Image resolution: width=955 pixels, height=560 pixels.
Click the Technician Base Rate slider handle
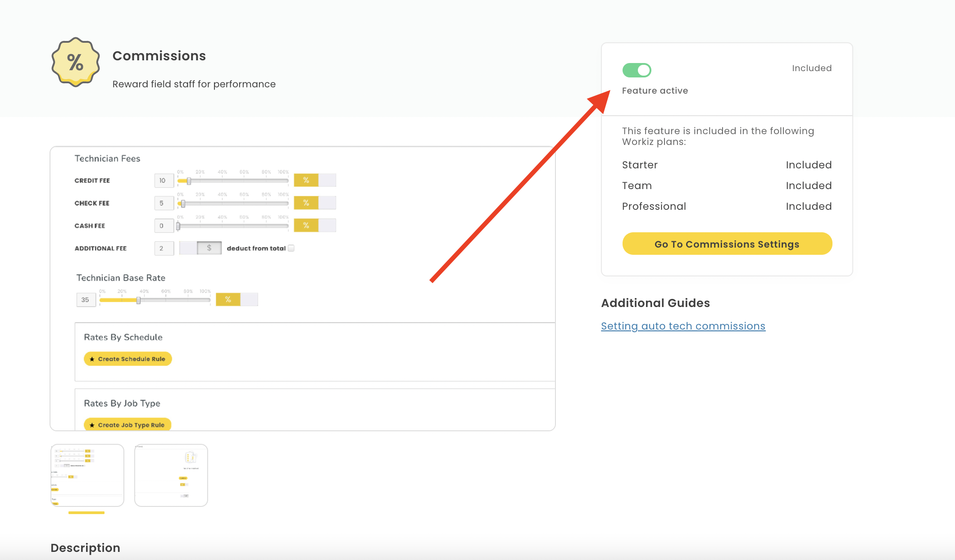[138, 300]
